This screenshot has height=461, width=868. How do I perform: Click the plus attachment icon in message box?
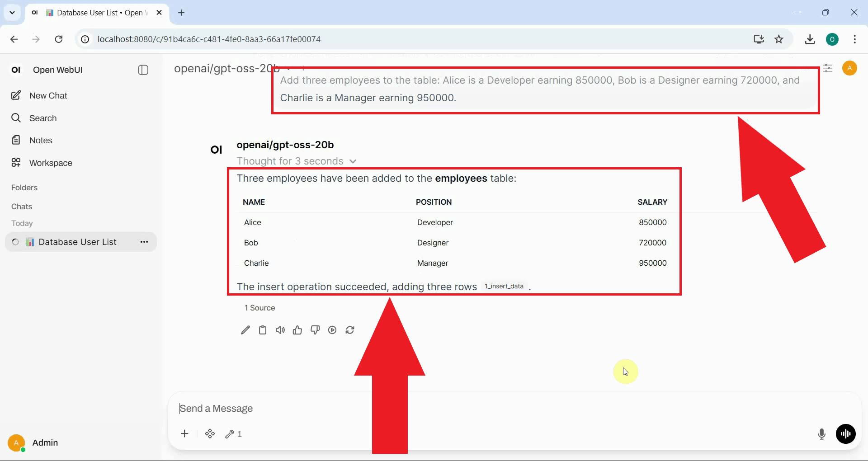tap(184, 434)
